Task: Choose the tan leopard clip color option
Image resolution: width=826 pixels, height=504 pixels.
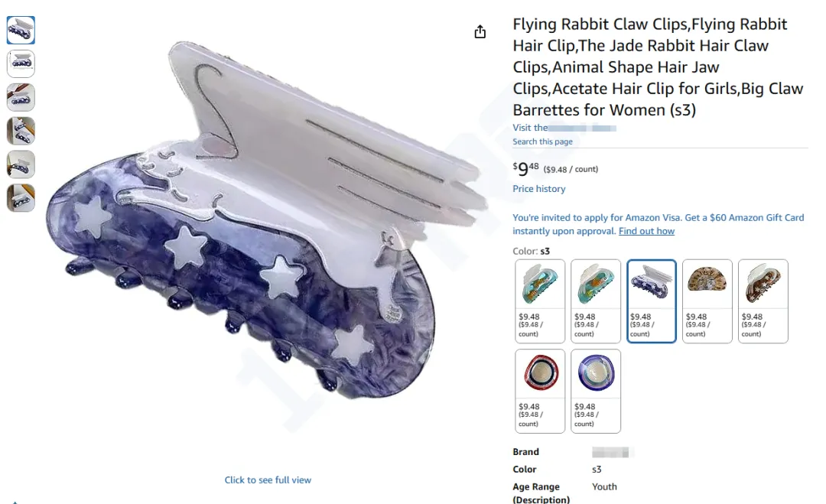Action: [707, 301]
